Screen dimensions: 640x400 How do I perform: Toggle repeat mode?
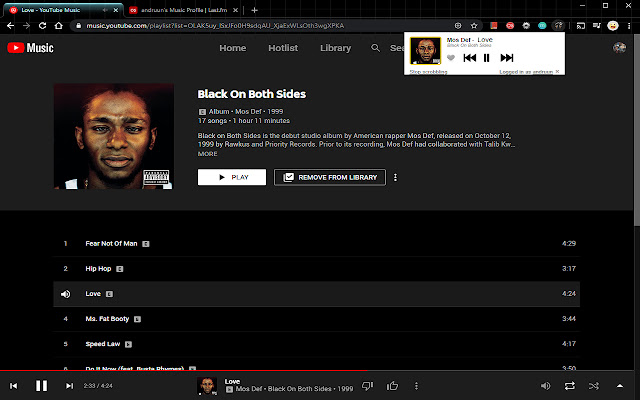click(570, 386)
